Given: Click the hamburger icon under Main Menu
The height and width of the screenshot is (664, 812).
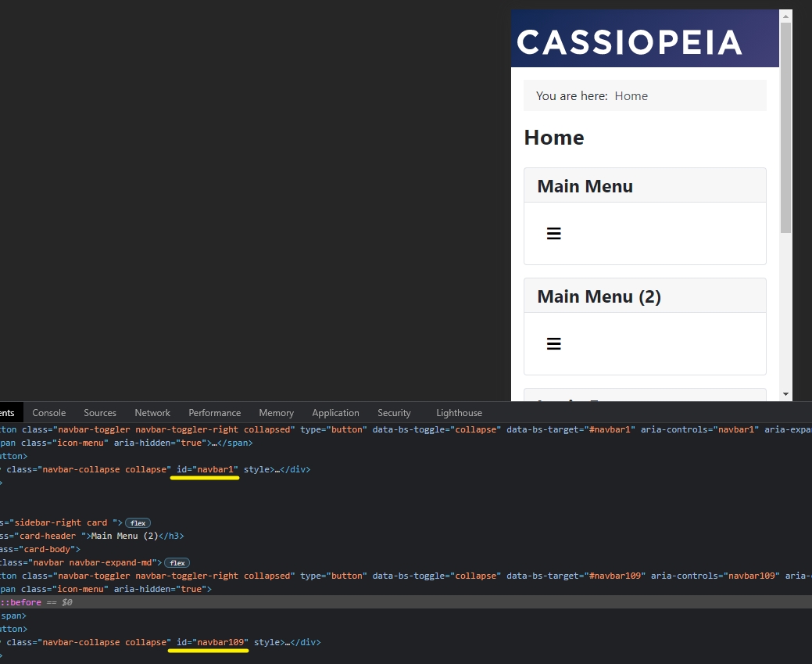Looking at the screenshot, I should point(553,234).
